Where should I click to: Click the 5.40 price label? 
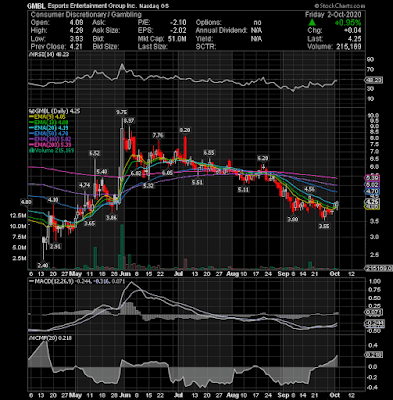(102, 172)
